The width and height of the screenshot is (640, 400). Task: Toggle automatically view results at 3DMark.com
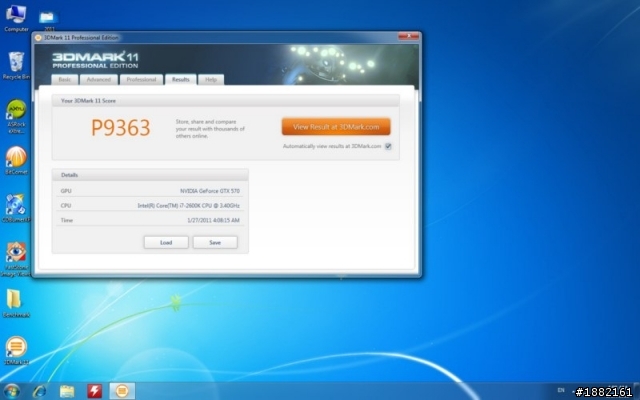click(x=388, y=146)
